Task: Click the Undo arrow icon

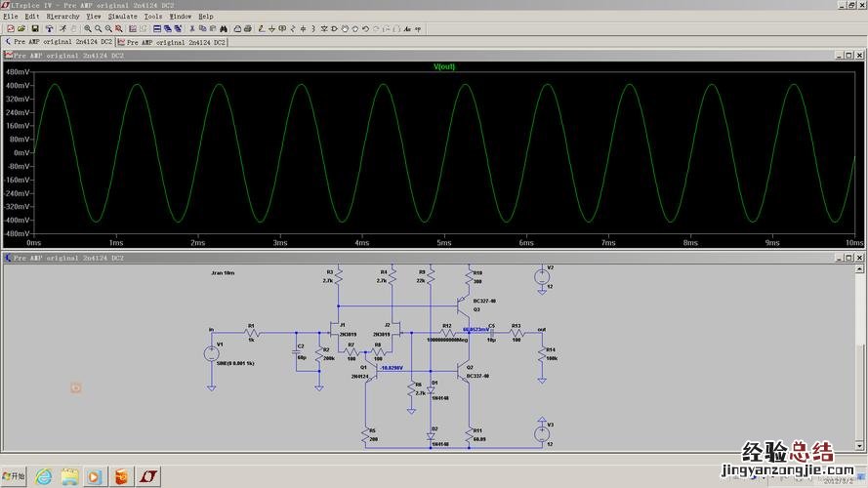Action: pyautogui.click(x=364, y=28)
